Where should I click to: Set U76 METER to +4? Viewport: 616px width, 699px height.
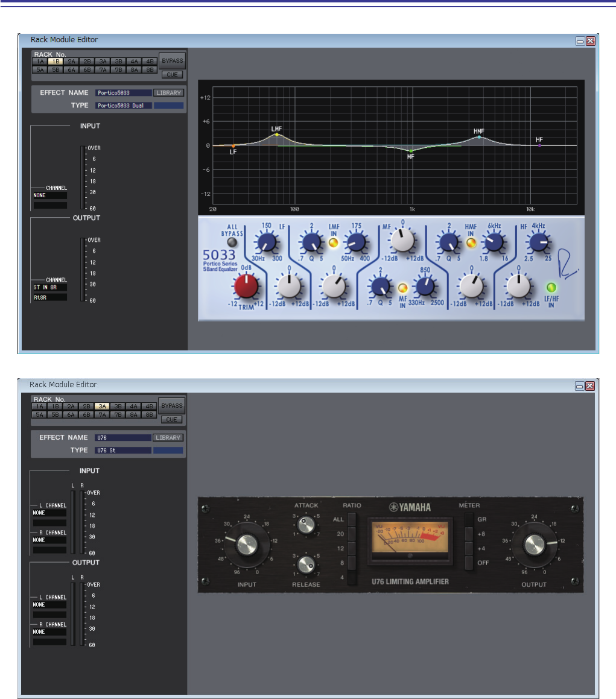pos(469,548)
